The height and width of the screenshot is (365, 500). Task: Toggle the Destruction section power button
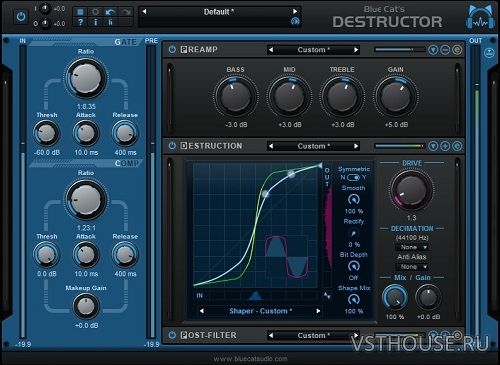click(172, 146)
